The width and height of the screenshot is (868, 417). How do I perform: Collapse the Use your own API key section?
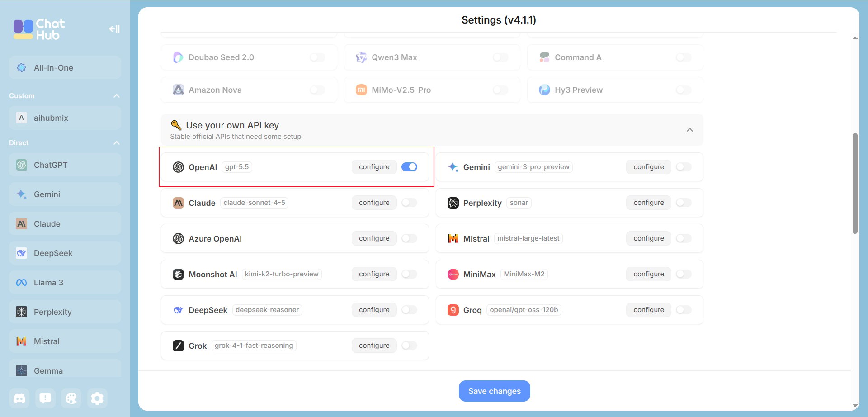pos(690,130)
